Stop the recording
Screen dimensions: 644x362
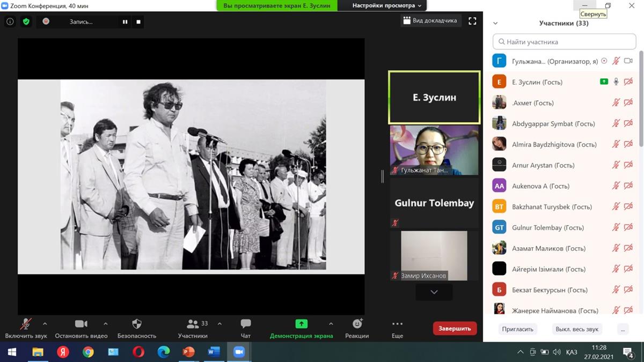coord(138,22)
